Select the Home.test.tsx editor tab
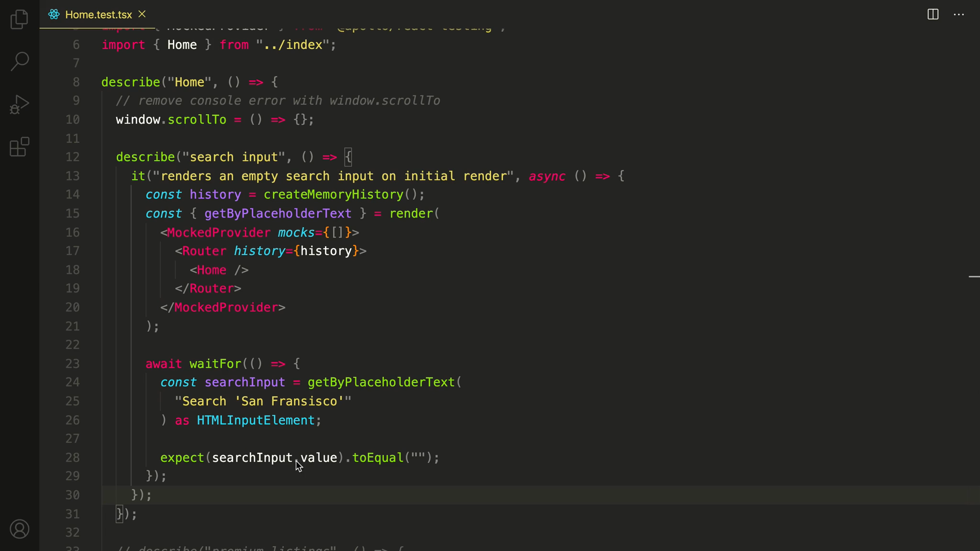980x551 pixels. coord(97,14)
